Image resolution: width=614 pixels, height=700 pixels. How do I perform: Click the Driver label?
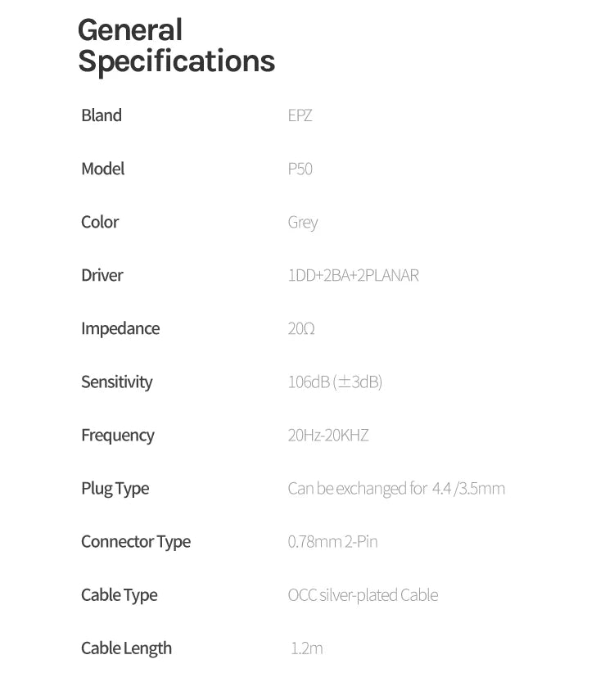pos(102,275)
